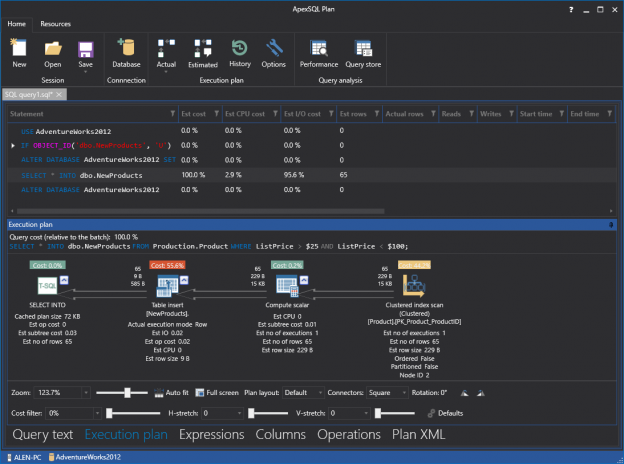Collapse the Compute scalar node details
The width and height of the screenshot is (624, 464).
click(304, 280)
